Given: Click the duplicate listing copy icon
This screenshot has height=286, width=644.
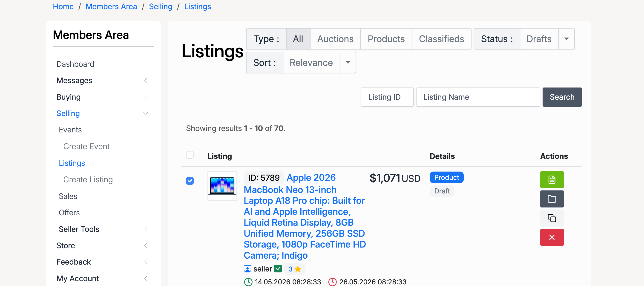Looking at the screenshot, I should pyautogui.click(x=552, y=218).
